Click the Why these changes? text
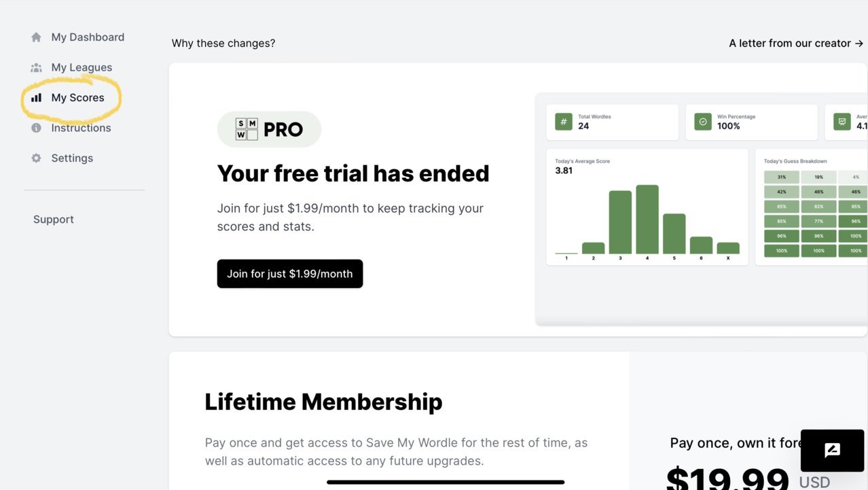This screenshot has width=868, height=490. (223, 43)
